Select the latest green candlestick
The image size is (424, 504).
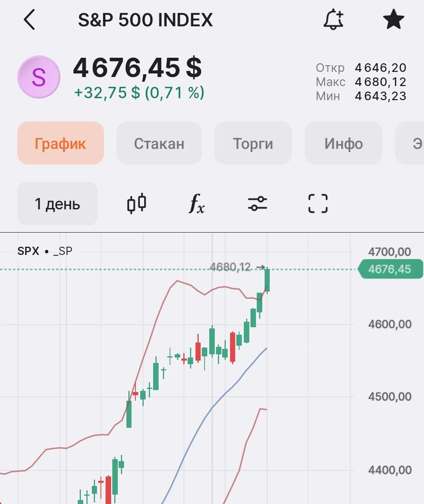tap(267, 280)
